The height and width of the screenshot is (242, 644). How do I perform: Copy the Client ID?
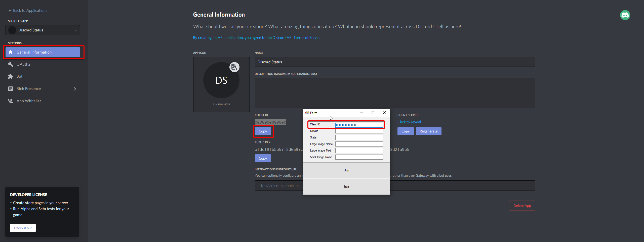pyautogui.click(x=263, y=131)
